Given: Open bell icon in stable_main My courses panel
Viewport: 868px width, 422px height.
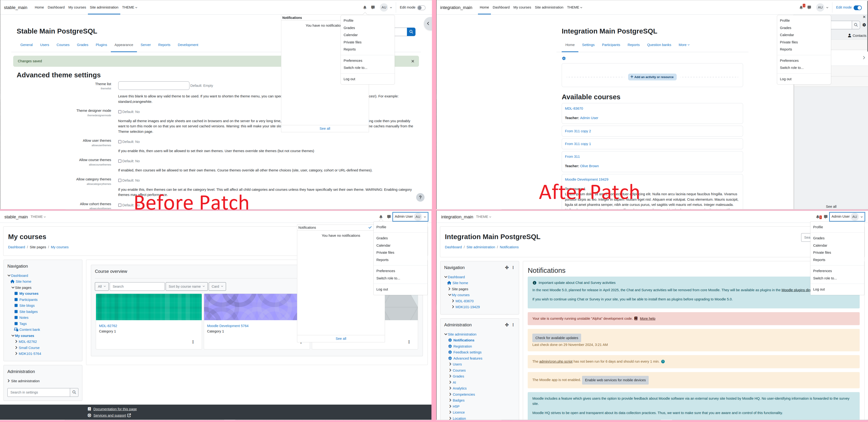Looking at the screenshot, I should (x=381, y=217).
